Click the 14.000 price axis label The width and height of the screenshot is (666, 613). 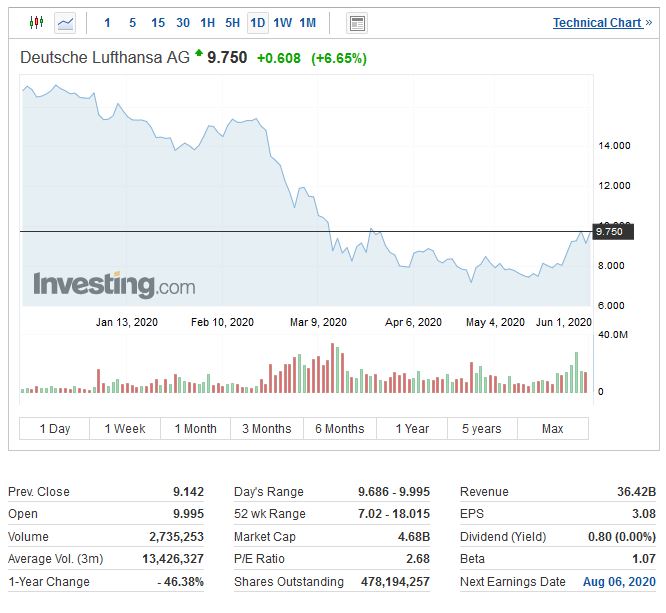tap(614, 146)
